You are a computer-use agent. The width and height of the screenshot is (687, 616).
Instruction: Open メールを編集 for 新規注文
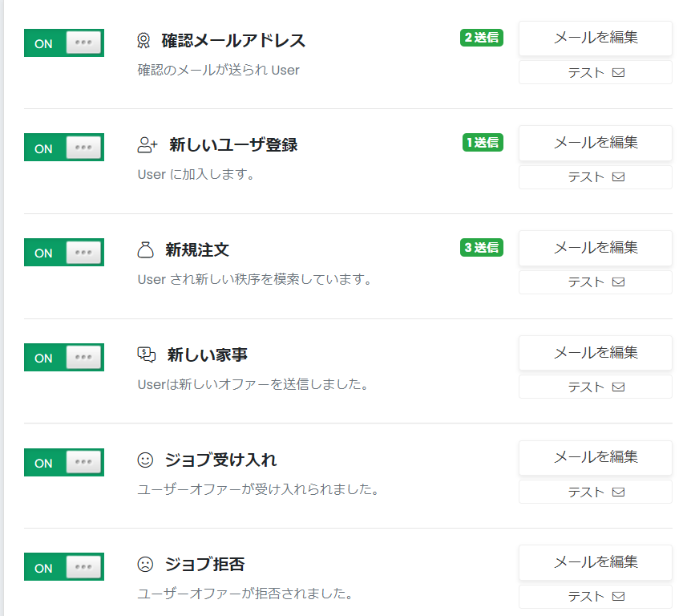pyautogui.click(x=595, y=248)
